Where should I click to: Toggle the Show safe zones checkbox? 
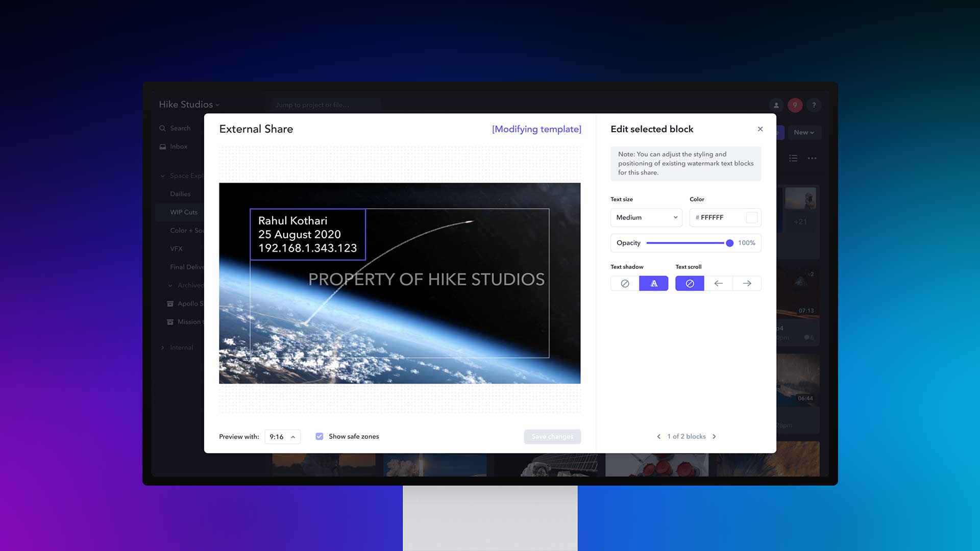click(x=320, y=436)
